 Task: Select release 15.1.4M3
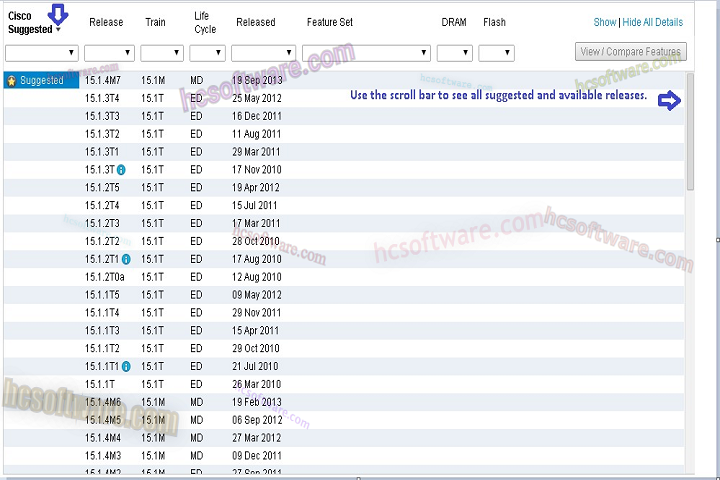pyautogui.click(x=103, y=456)
